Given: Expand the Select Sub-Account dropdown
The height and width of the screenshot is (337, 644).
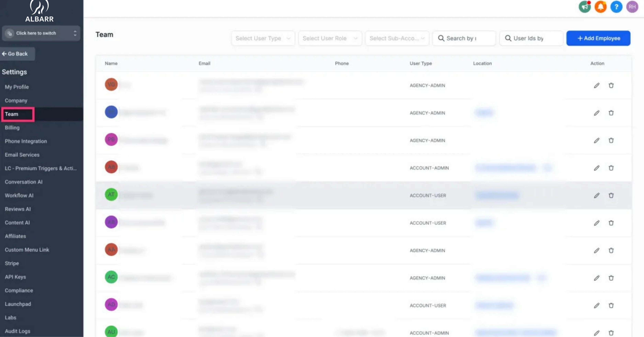Looking at the screenshot, I should tap(397, 38).
